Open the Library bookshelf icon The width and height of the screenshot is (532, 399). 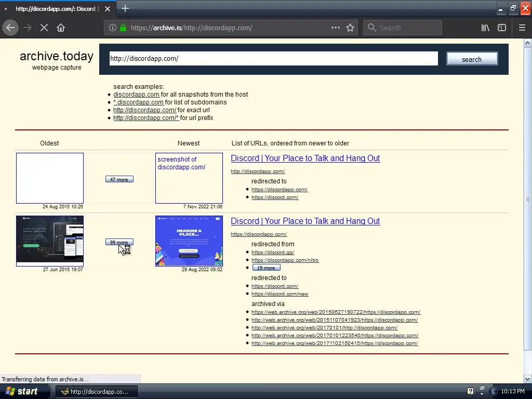click(485, 28)
